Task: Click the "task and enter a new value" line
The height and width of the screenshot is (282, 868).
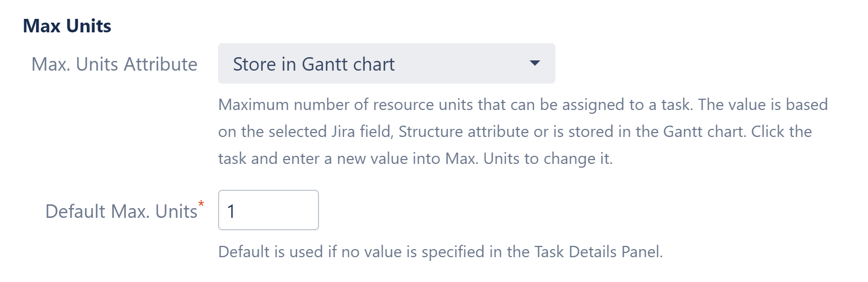Action: tap(415, 159)
